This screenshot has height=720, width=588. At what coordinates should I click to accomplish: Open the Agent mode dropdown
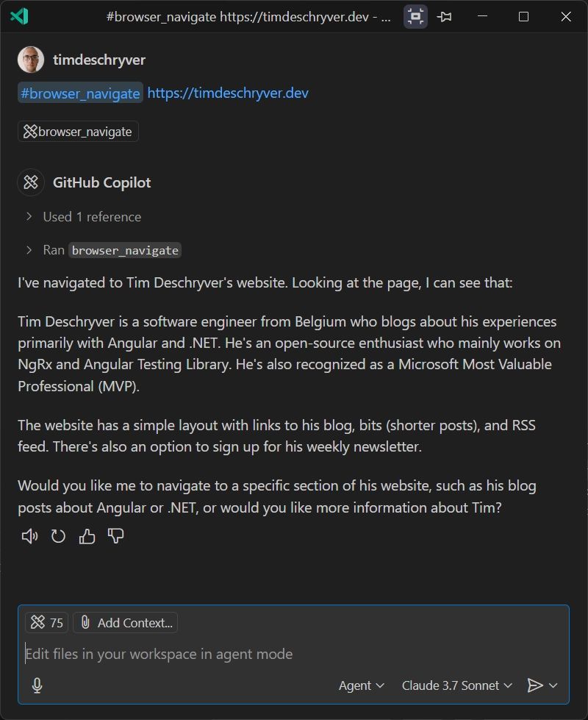(x=361, y=685)
